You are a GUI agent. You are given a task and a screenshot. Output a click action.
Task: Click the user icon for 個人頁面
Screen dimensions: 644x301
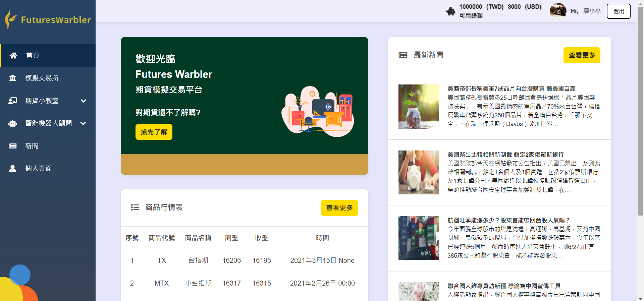point(13,168)
